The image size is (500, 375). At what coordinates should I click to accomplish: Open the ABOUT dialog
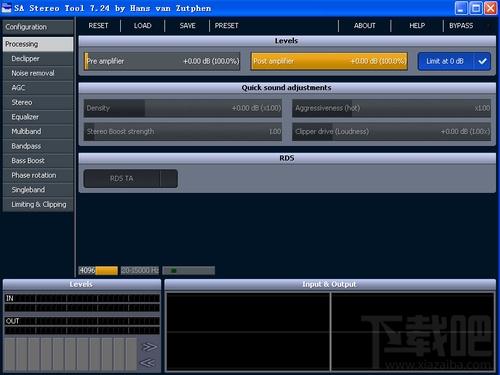tap(365, 26)
